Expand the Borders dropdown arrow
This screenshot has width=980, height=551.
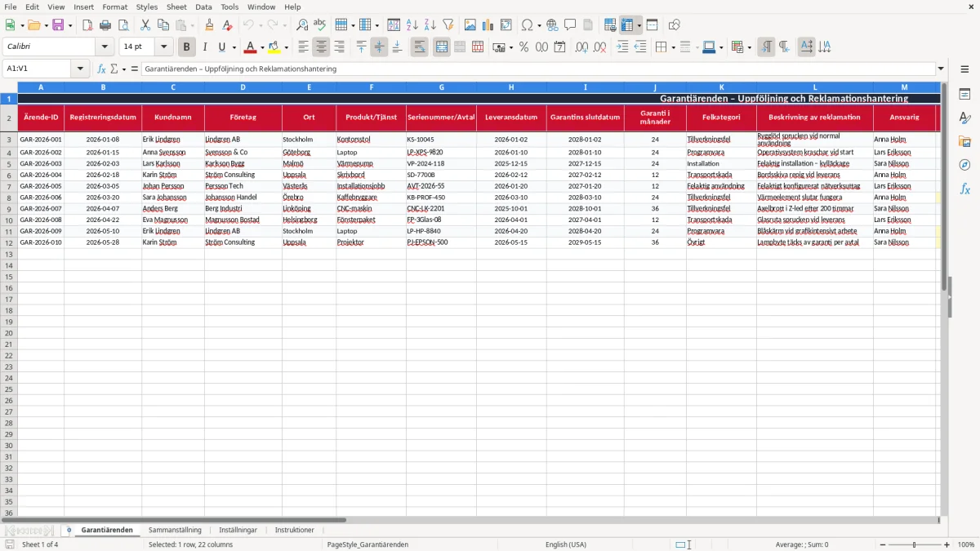click(674, 47)
